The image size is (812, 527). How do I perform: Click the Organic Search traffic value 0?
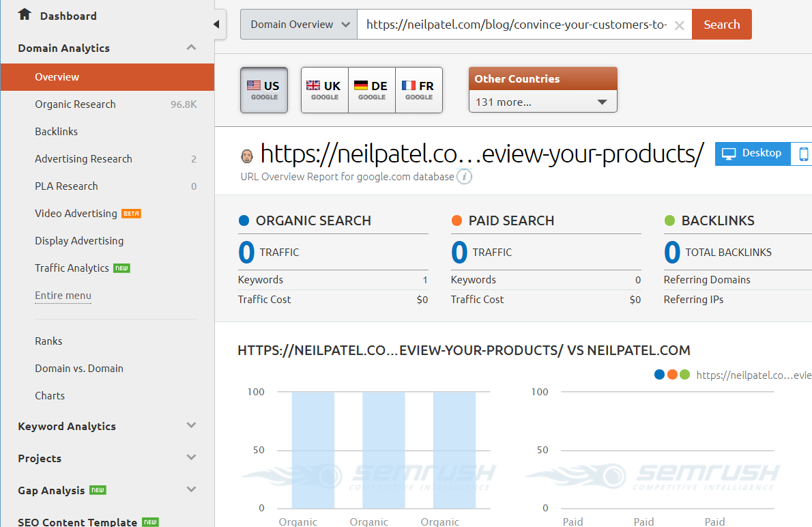(246, 253)
